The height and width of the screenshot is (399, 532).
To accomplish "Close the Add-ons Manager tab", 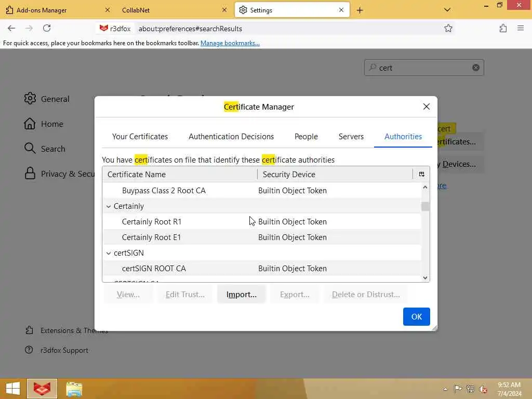I will [x=107, y=10].
